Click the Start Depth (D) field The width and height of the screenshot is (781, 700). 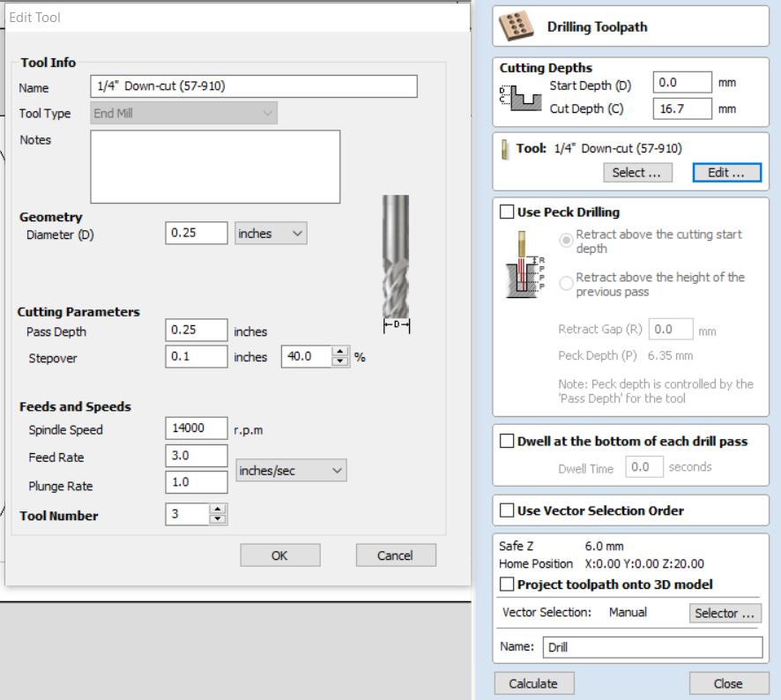[x=682, y=82]
